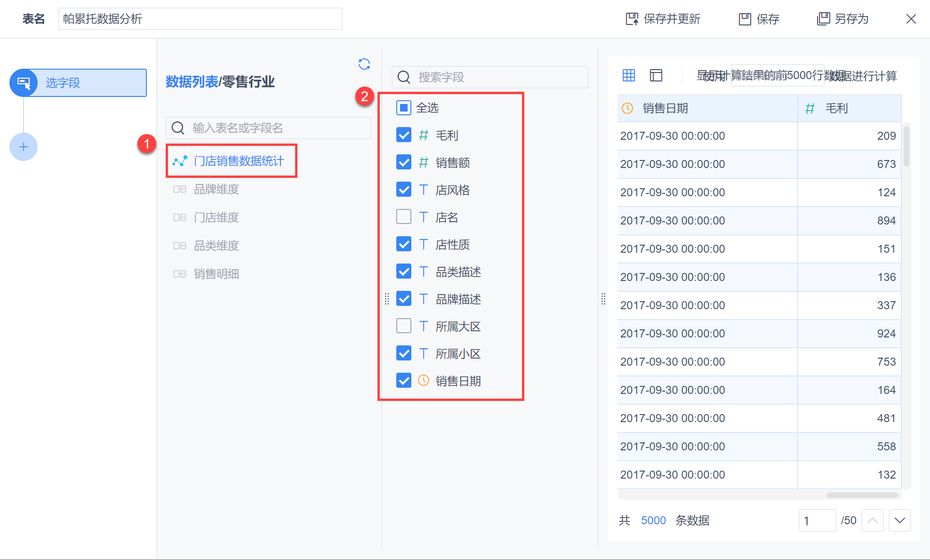This screenshot has width=930, height=560.
Task: Go to next page with down chevron
Action: (x=899, y=520)
